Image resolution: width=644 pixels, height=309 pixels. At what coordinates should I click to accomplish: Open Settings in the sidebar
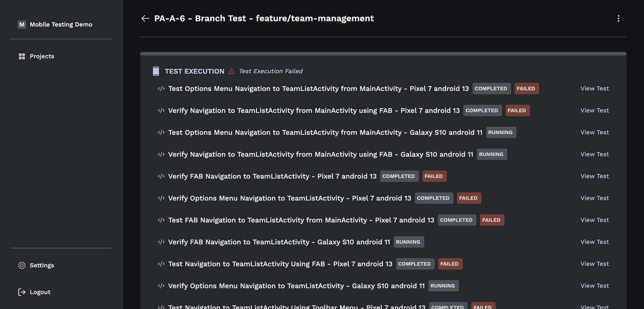(x=42, y=265)
